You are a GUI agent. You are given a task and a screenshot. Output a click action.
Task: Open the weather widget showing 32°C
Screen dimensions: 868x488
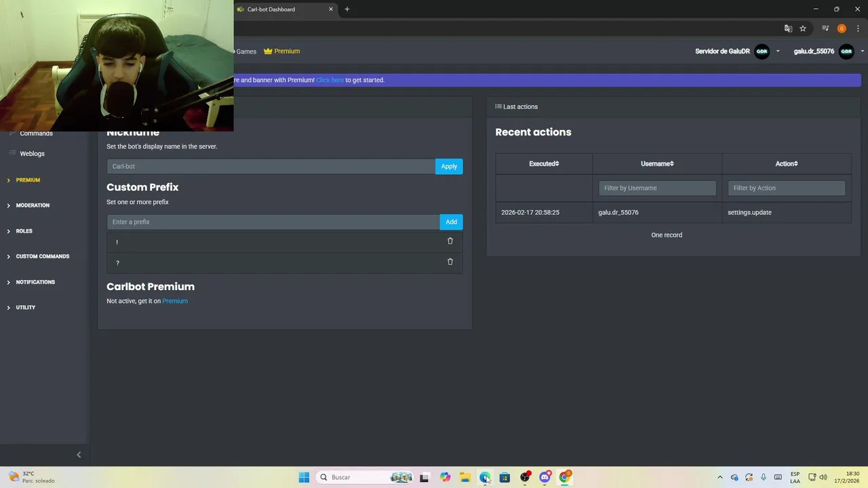click(31, 477)
